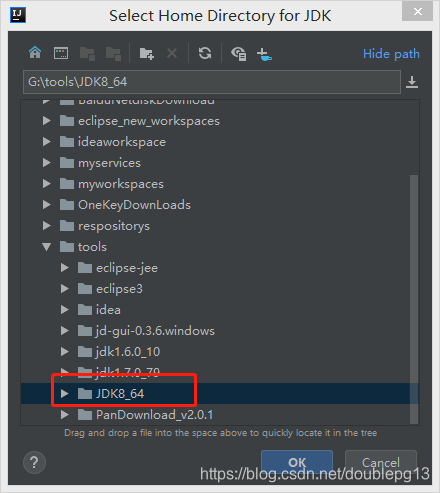Click the folder icon beside jdk1.6.0_10
This screenshot has width=440, height=493.
(85, 351)
